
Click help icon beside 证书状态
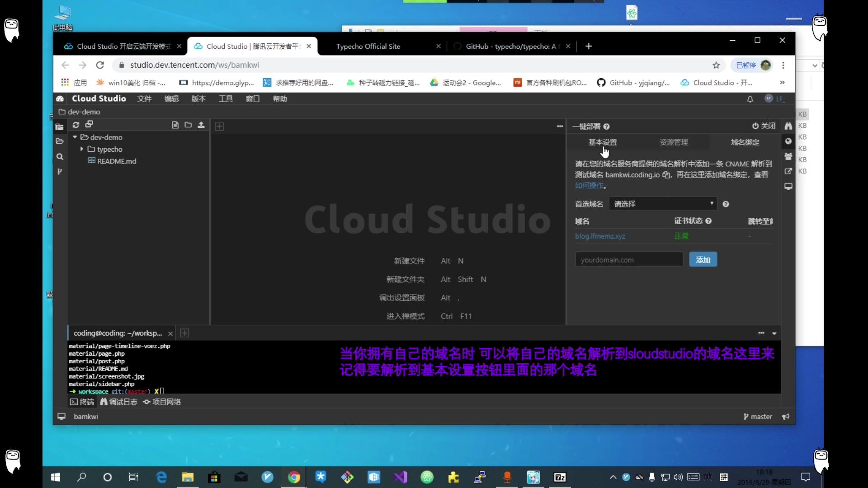click(708, 221)
